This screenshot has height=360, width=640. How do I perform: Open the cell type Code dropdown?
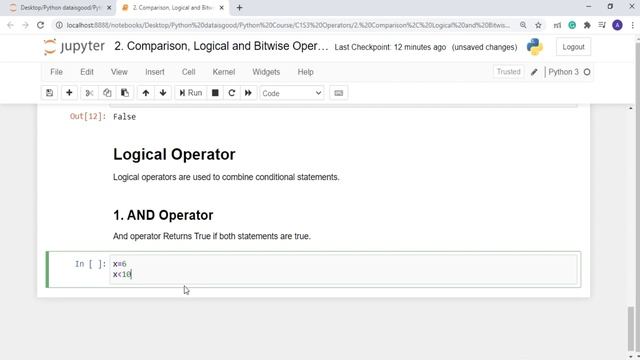coord(291,93)
